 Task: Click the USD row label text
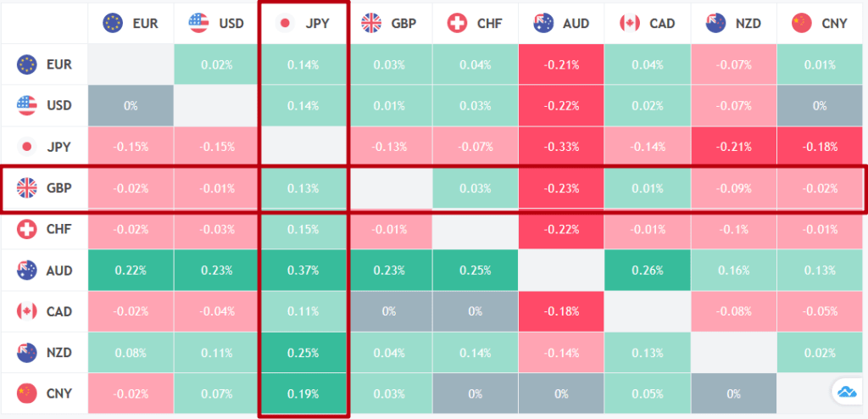[x=59, y=105]
